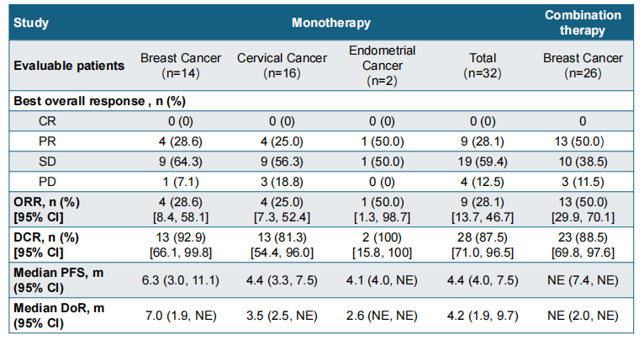Image resolution: width=644 pixels, height=340 pixels.
Task: Select the Breast Cancer (n=14) column heading
Action: click(x=181, y=65)
